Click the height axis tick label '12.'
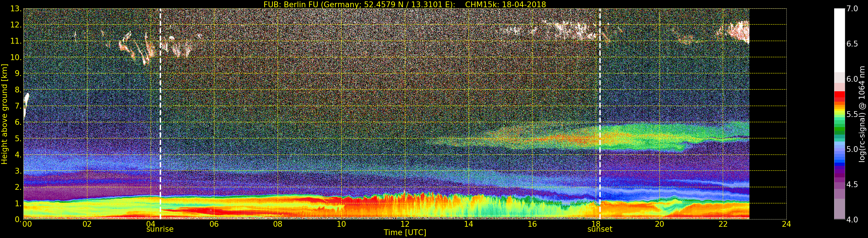Viewport: 868px width, 238px height. point(16,25)
